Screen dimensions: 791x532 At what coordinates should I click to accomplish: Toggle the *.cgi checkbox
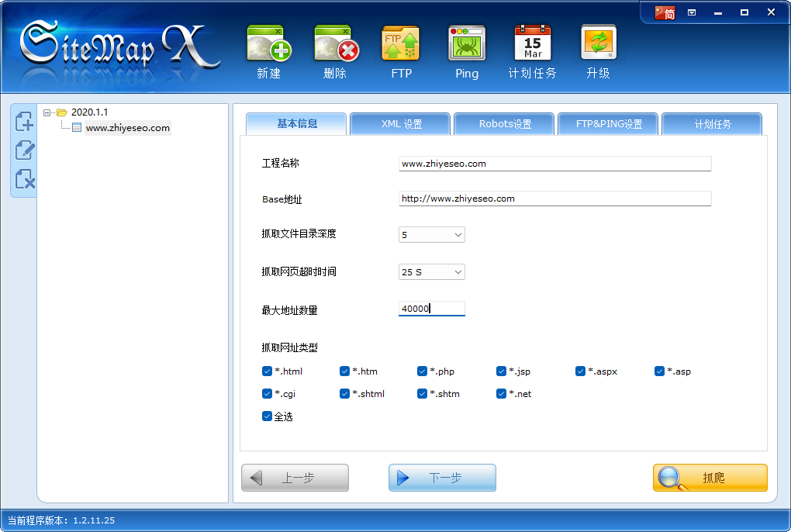268,393
